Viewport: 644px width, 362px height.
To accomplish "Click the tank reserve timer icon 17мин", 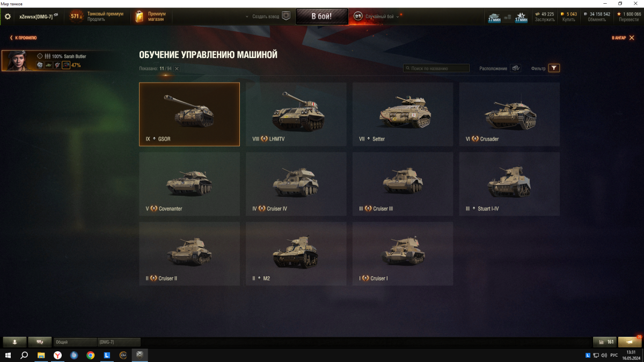I will [494, 17].
